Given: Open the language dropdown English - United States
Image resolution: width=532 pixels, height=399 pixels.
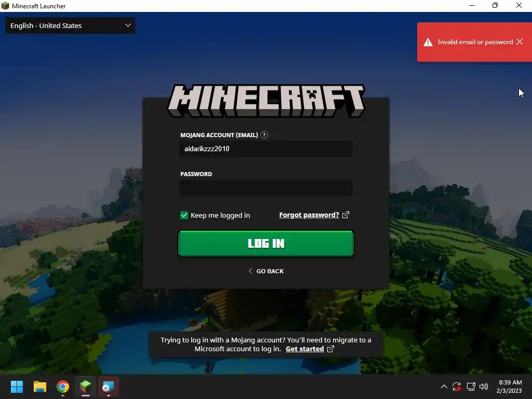Looking at the screenshot, I should [x=70, y=25].
